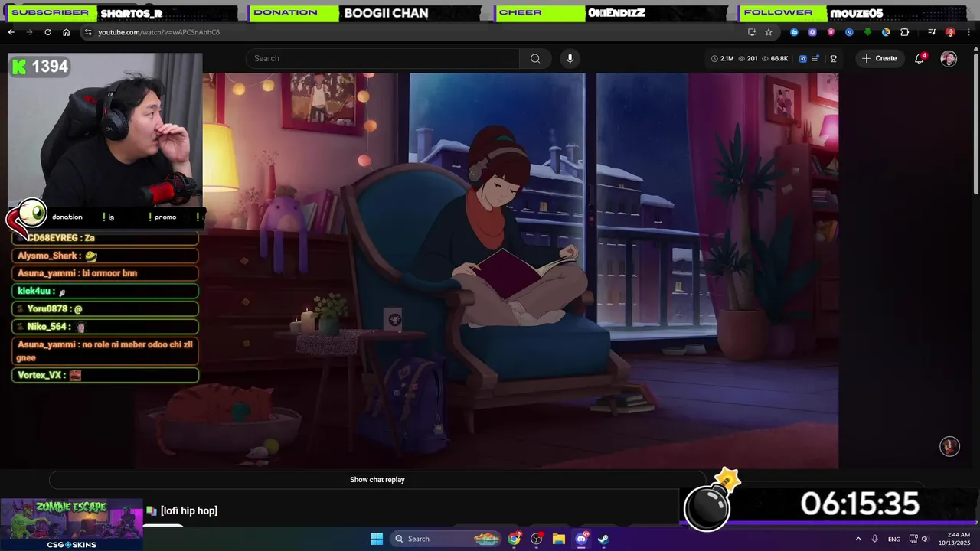Open the volume icon in system tray
The height and width of the screenshot is (551, 980).
[925, 539]
